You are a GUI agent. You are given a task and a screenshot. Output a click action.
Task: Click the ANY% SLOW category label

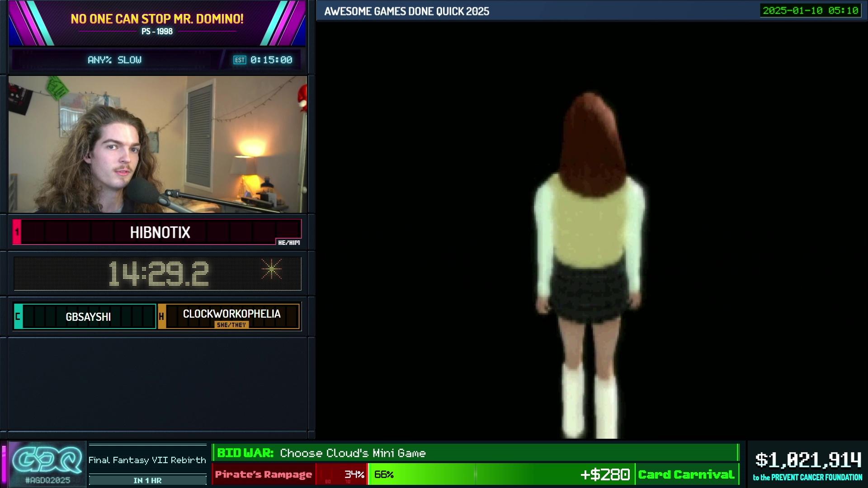114,60
